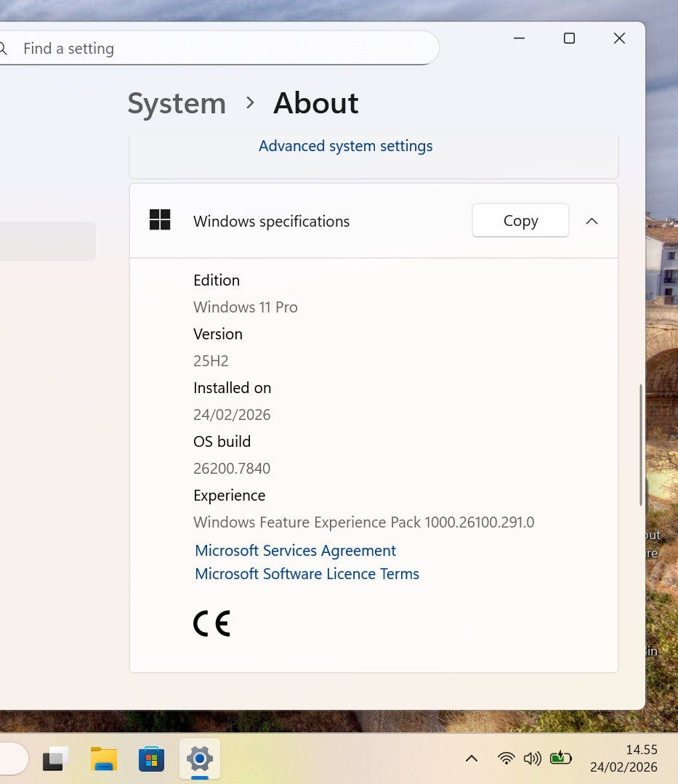Click the Settings gear taskbar icon
The height and width of the screenshot is (784, 678).
(x=199, y=759)
